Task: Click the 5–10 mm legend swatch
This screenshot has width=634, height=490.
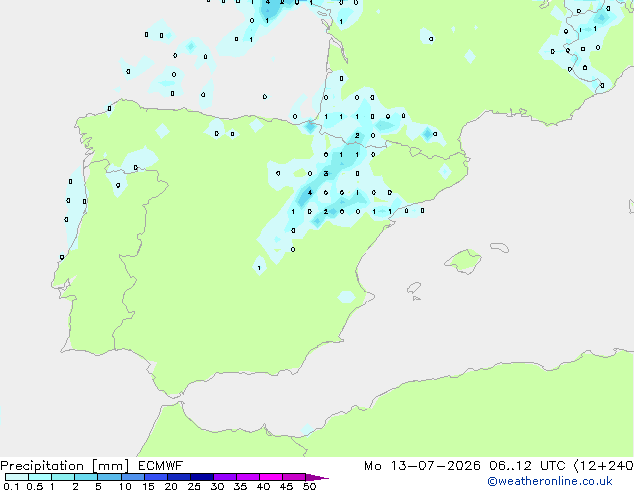Action: click(x=109, y=477)
